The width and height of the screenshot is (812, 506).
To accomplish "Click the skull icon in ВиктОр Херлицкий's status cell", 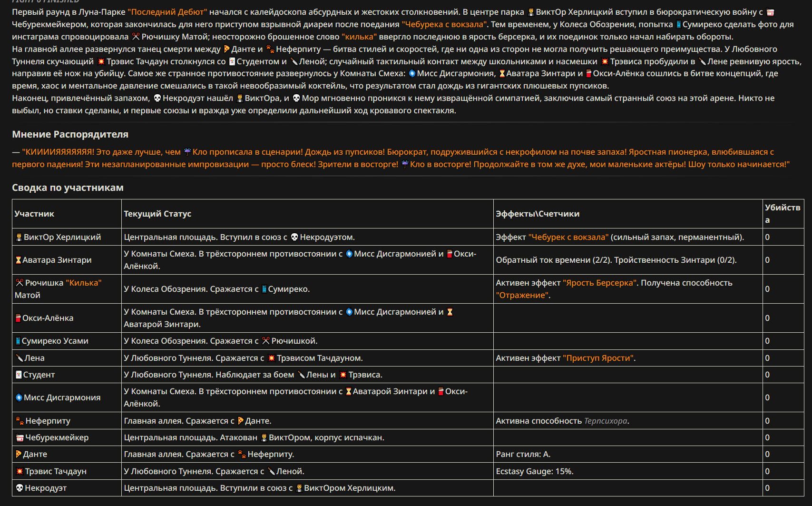I will (x=294, y=237).
